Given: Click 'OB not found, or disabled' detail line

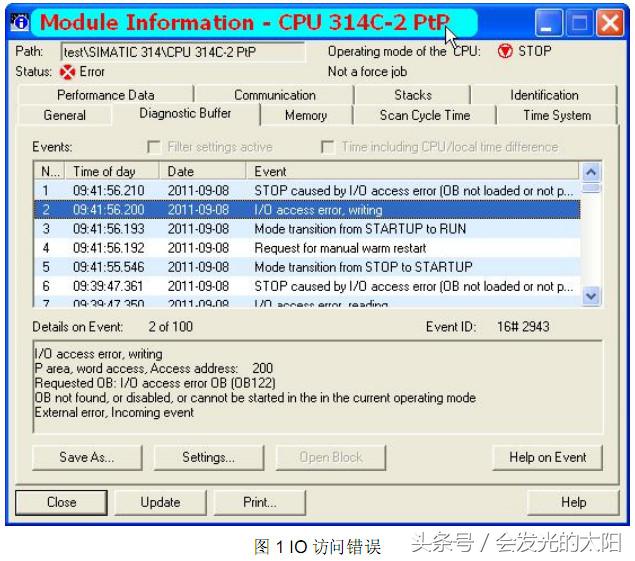Looking at the screenshot, I should [255, 398].
